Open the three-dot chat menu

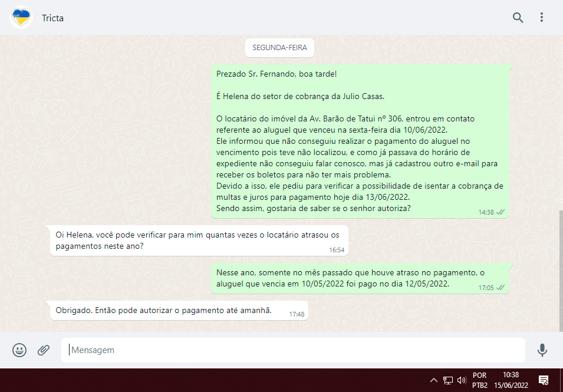click(x=542, y=18)
